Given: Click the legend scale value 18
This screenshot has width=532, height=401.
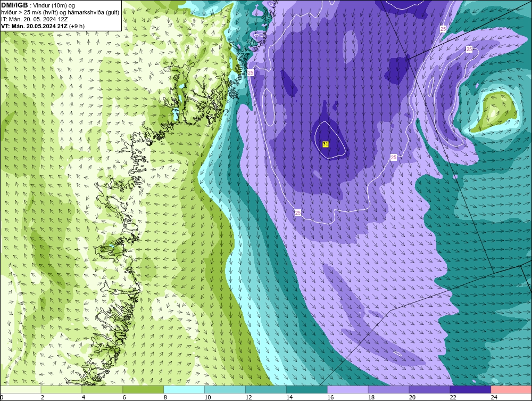Looking at the screenshot, I should click(x=371, y=397).
